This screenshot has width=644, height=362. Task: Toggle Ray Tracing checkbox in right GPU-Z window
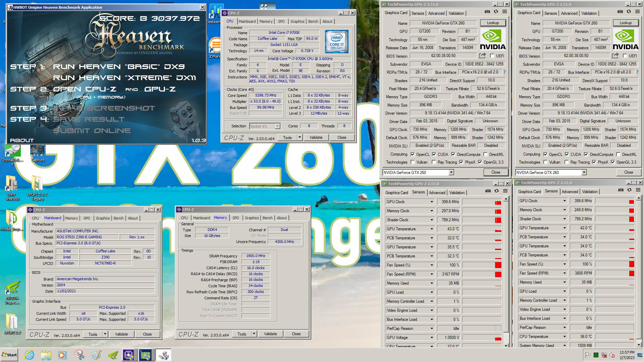click(x=567, y=162)
